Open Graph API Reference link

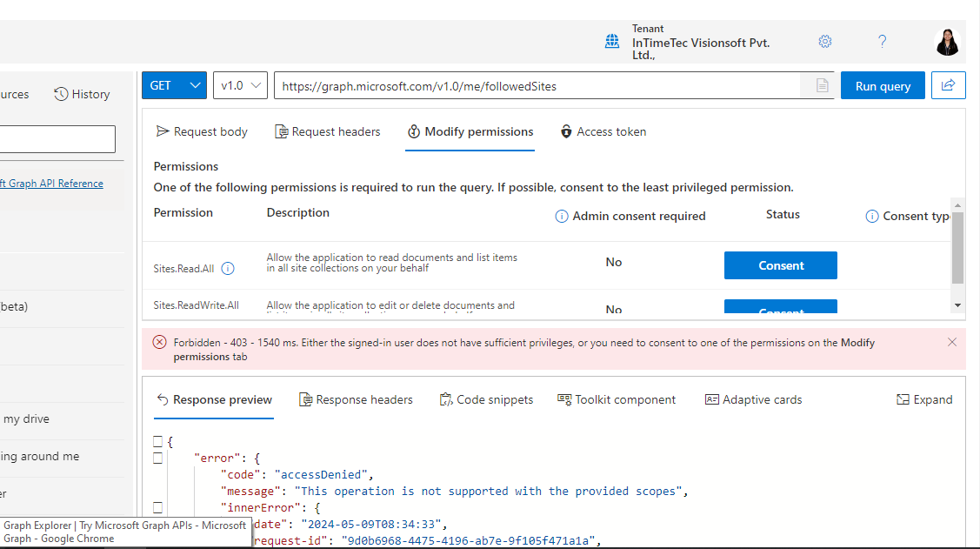click(x=51, y=184)
